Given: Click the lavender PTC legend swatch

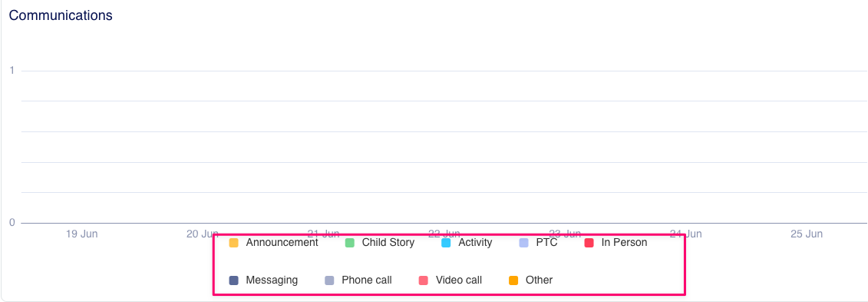Looking at the screenshot, I should [x=523, y=243].
